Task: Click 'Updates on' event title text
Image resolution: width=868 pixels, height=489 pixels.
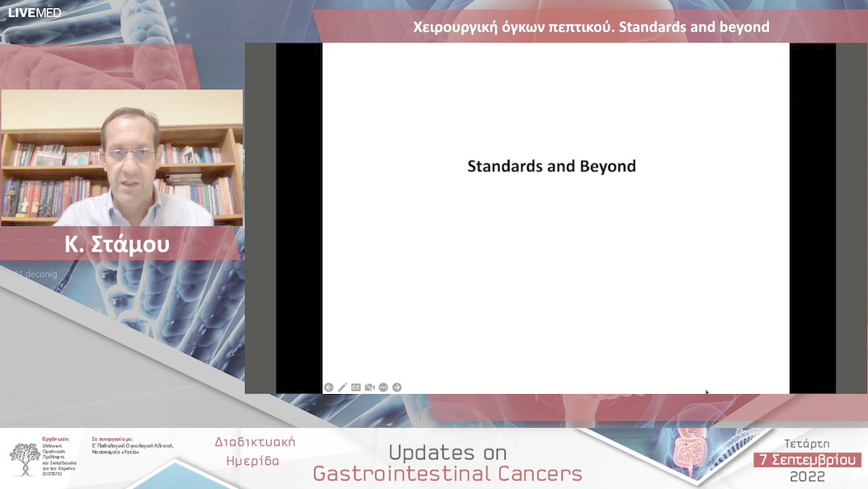Action: pos(448,453)
